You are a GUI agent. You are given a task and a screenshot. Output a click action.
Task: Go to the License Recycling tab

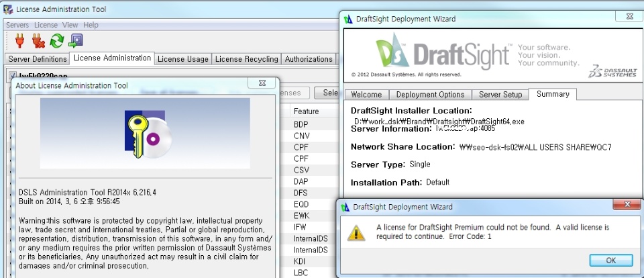(x=246, y=59)
